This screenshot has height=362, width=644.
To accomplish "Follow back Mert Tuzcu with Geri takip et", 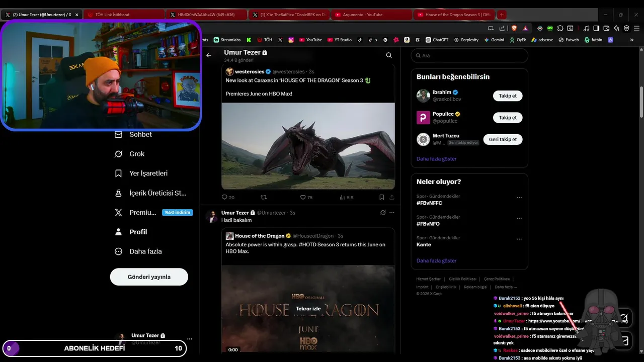I will click(503, 139).
